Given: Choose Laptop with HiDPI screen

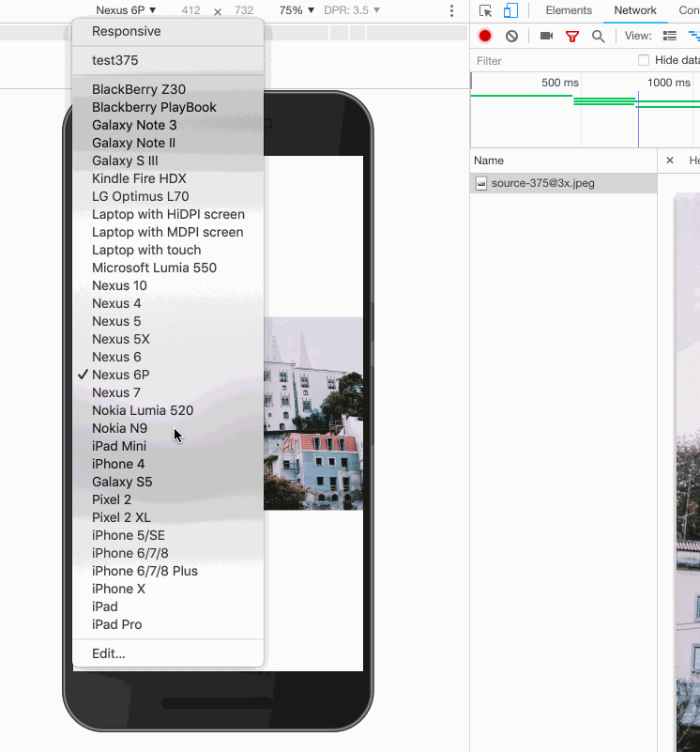Looking at the screenshot, I should (x=168, y=214).
